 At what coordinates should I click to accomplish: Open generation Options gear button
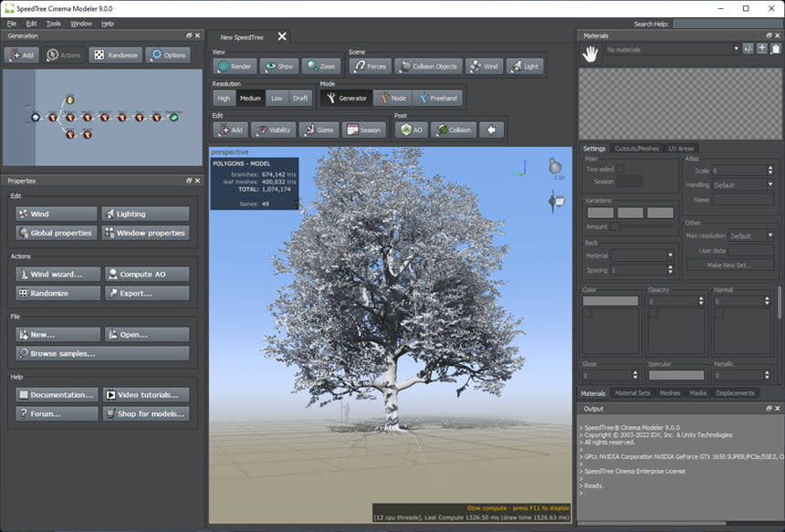(x=168, y=55)
